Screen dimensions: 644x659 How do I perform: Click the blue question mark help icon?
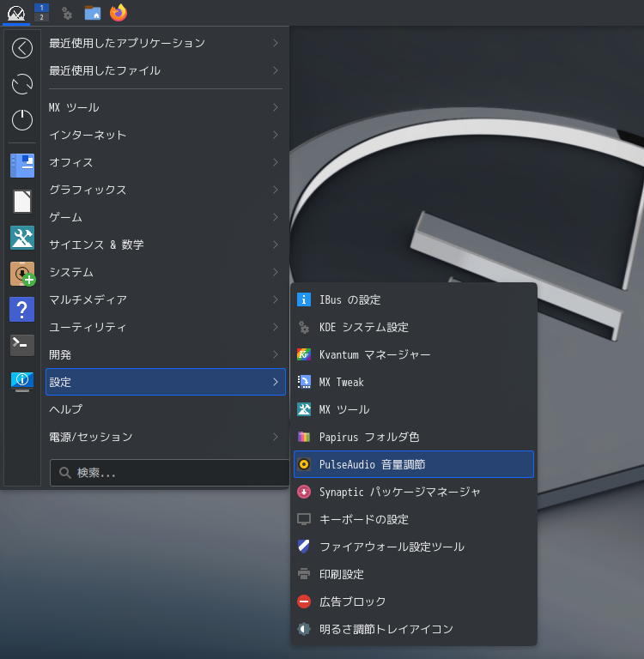pos(22,309)
